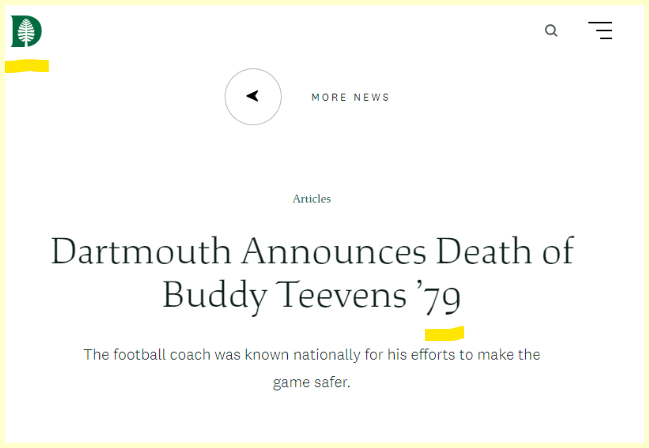Open the Articles category link
This screenshot has height=448, width=649.
click(312, 199)
